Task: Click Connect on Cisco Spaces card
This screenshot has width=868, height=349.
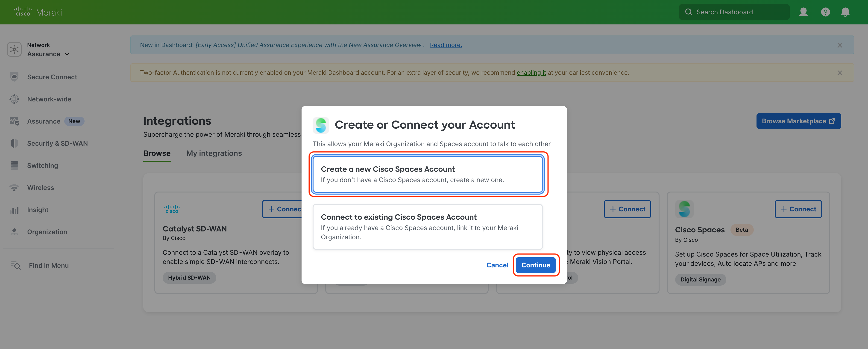Action: click(x=798, y=209)
